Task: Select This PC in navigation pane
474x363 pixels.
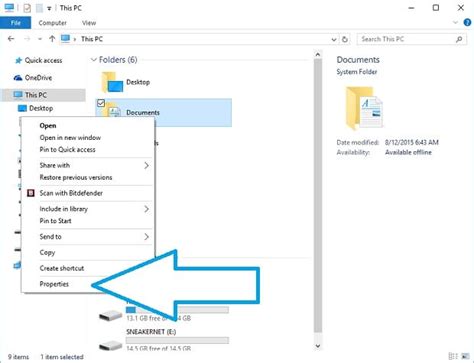Action: coord(44,95)
